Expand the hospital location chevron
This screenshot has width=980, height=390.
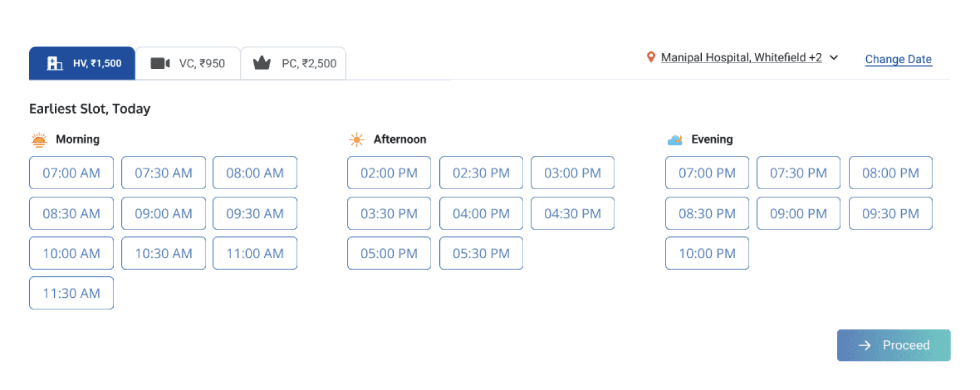tap(834, 57)
